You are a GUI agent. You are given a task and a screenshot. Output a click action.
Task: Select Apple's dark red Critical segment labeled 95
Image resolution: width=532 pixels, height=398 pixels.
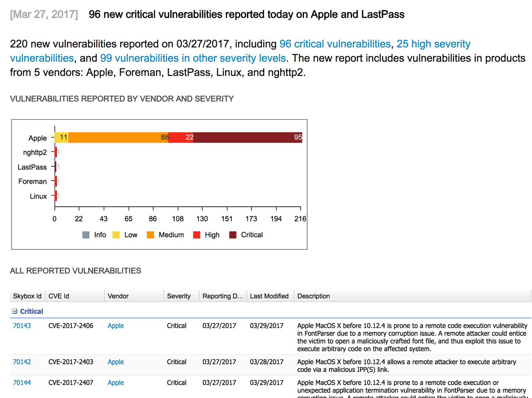tap(248, 138)
